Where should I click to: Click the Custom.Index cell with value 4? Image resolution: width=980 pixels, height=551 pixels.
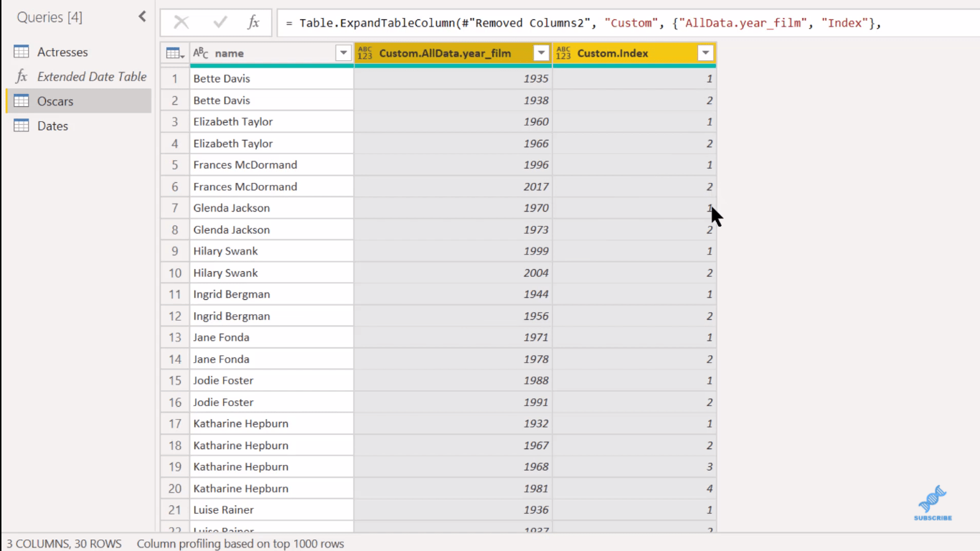635,489
